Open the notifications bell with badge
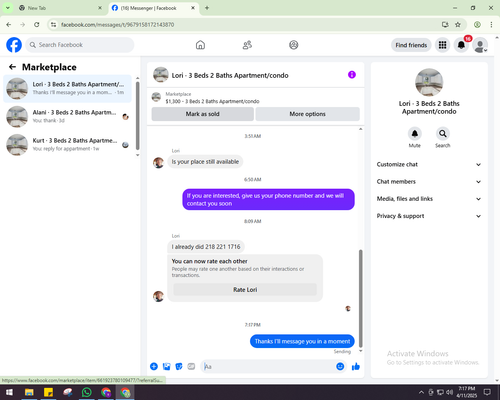The image size is (500, 400). 461,45
